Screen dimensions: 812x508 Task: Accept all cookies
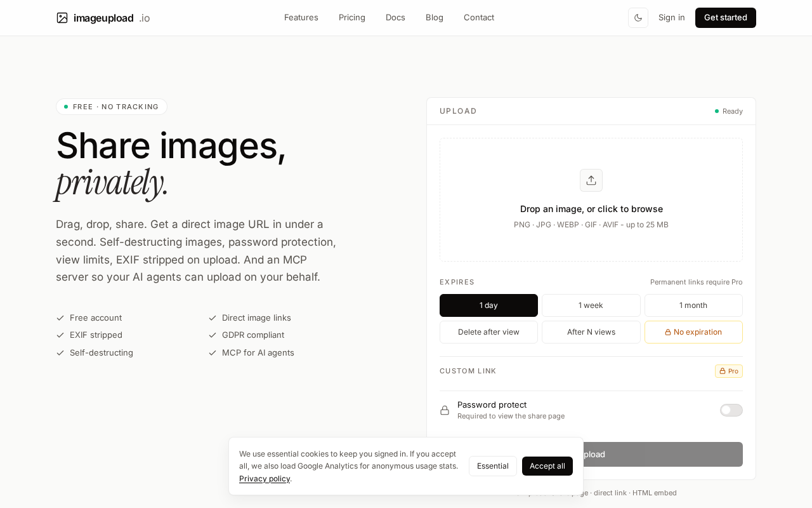(x=547, y=466)
